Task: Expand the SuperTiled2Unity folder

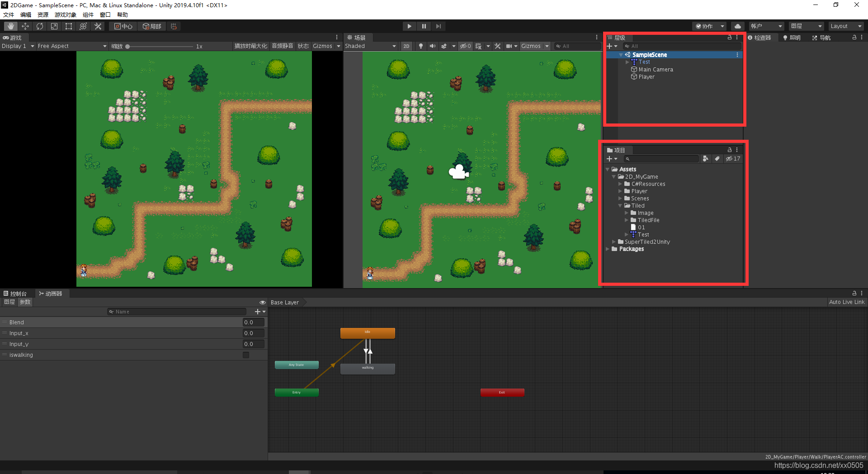Action: point(614,242)
